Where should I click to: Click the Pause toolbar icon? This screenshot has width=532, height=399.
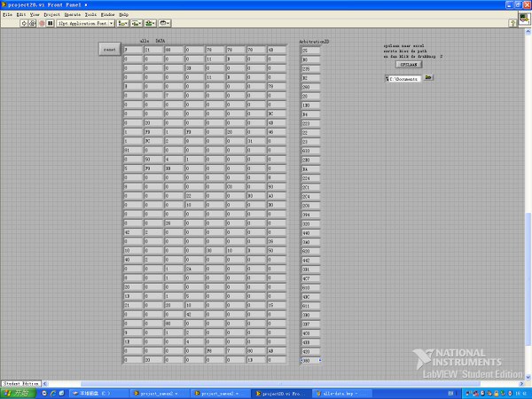(50, 23)
